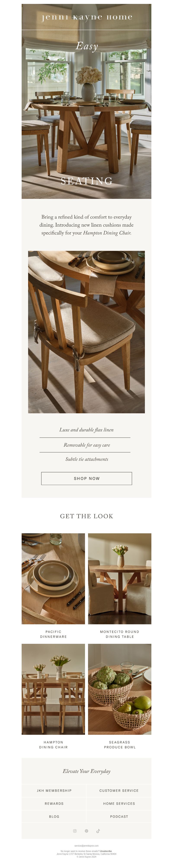
Task: Click the linen cushion chair photo
Action: 86,332
